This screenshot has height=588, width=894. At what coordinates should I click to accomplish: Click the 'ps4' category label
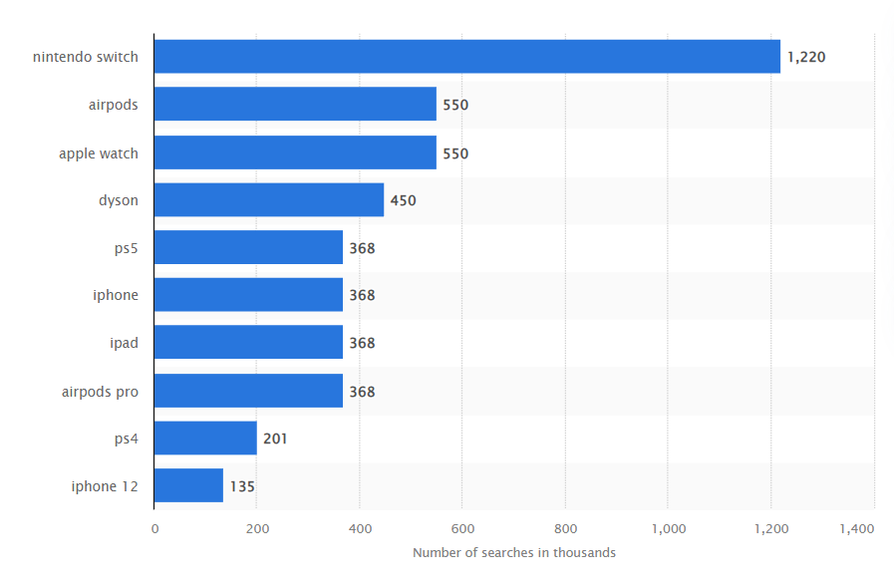pyautogui.click(x=126, y=440)
